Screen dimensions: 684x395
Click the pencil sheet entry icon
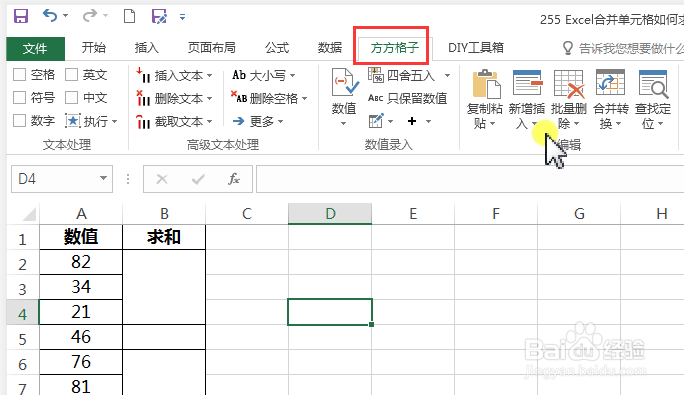(x=376, y=121)
